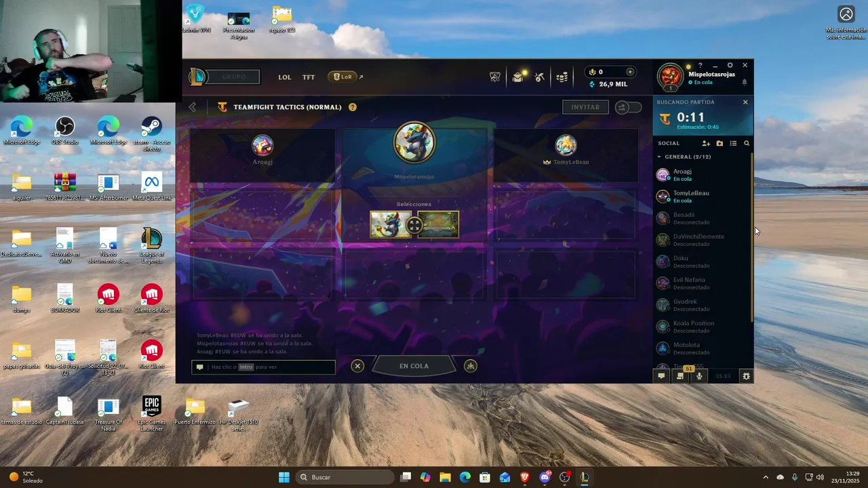The height and width of the screenshot is (488, 868).
Task: Click the League of Legends logo home
Action: click(197, 77)
